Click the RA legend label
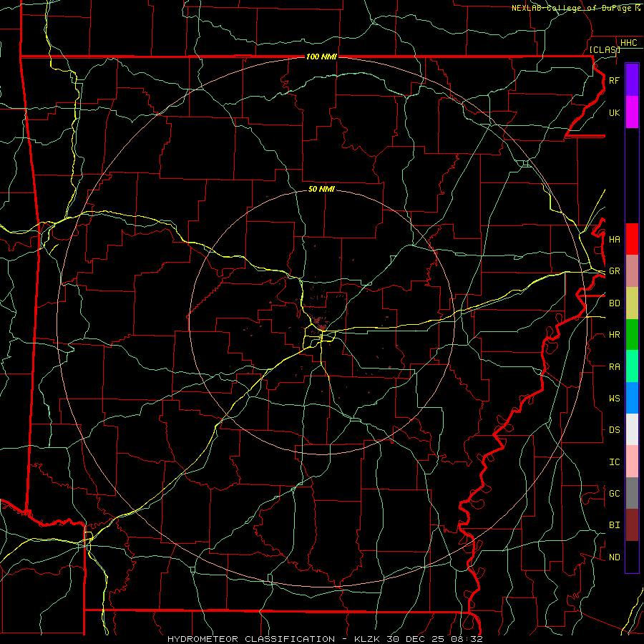The image size is (644, 644). [614, 367]
